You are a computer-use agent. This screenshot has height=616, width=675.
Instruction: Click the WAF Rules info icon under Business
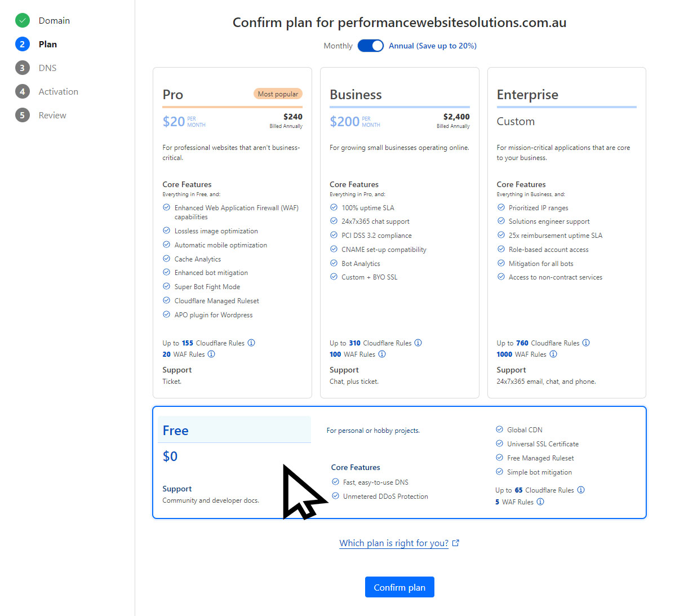pos(382,354)
